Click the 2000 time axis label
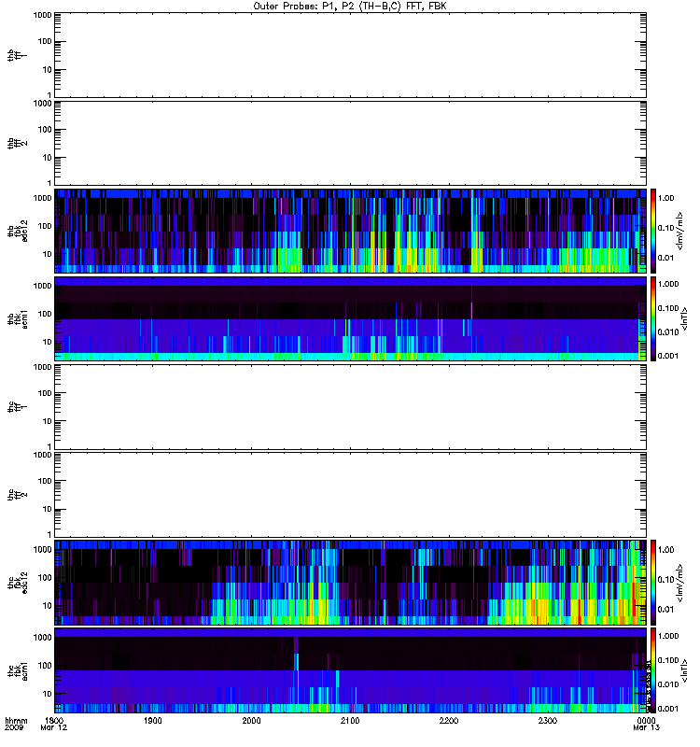 [251, 720]
